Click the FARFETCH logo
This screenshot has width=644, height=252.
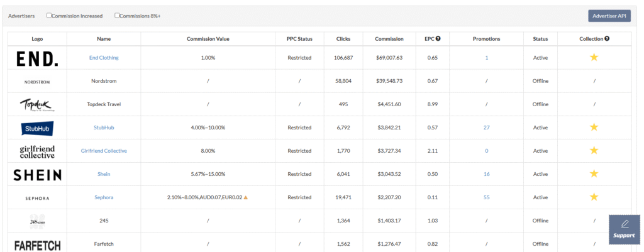tap(37, 246)
